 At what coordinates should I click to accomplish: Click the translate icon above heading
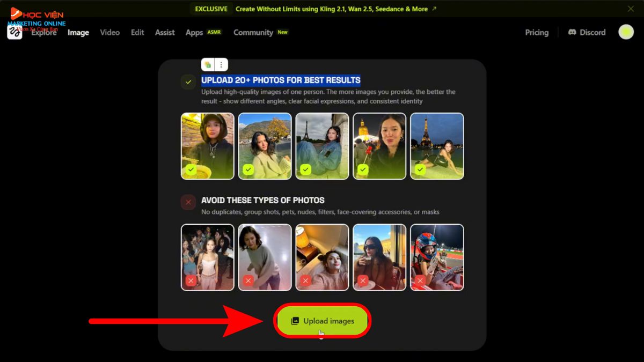tap(208, 65)
